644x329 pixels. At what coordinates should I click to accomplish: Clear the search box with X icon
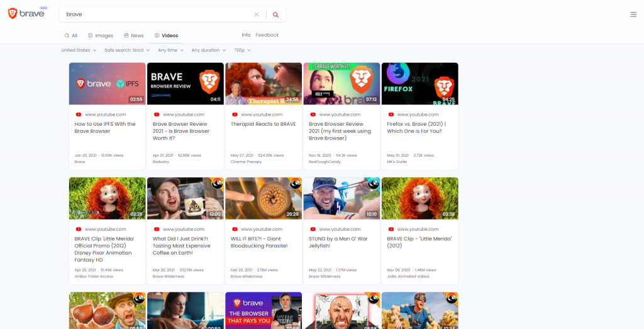click(256, 14)
